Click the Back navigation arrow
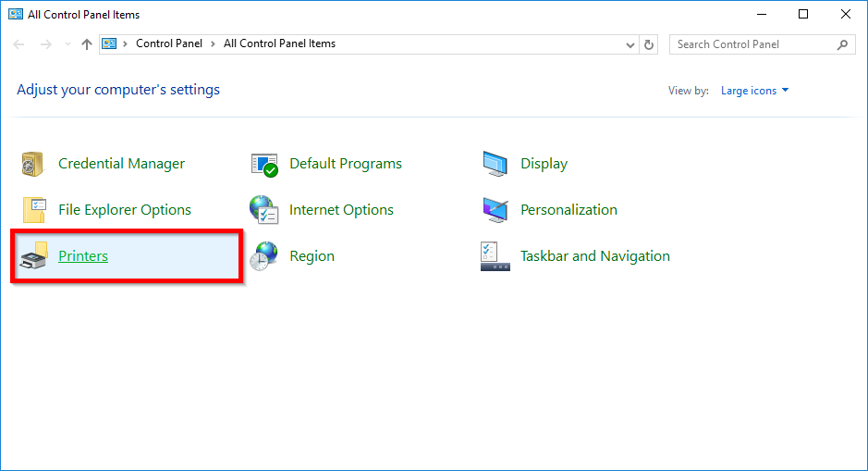The image size is (868, 471). point(19,44)
